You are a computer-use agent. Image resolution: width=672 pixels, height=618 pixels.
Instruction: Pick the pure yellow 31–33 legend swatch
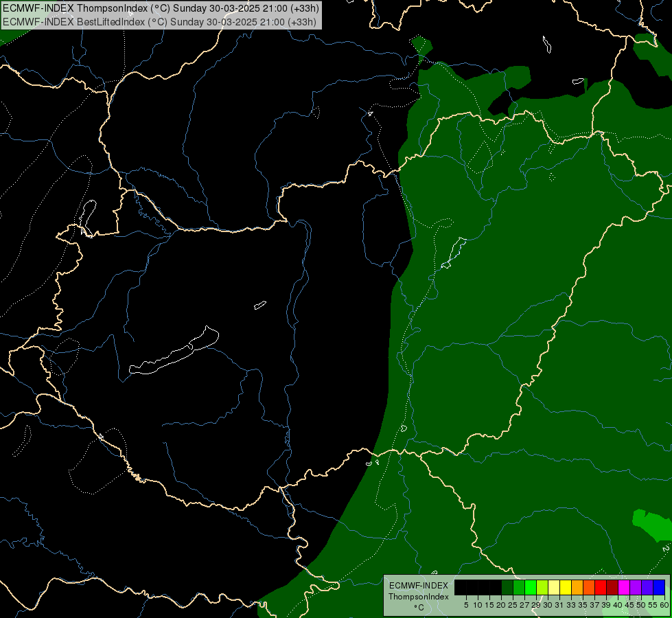[566, 587]
